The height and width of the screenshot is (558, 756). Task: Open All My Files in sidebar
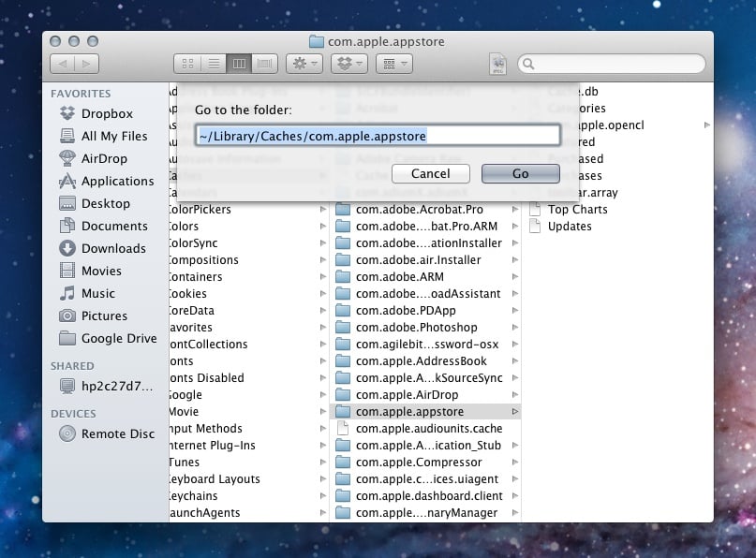(x=105, y=136)
